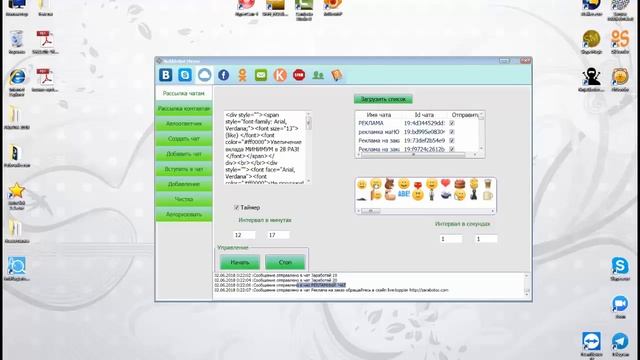Open the Добавить чат section

point(184,154)
